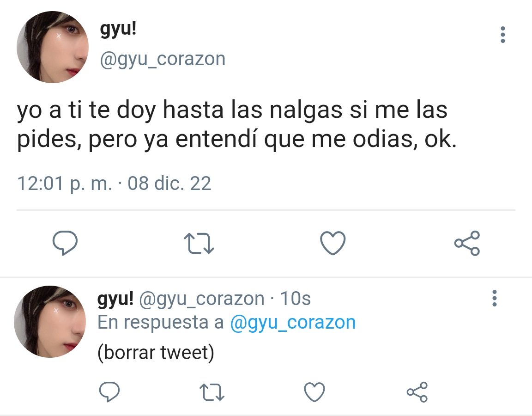
Task: Click the 10s timestamp on the reply
Action: [x=295, y=299]
